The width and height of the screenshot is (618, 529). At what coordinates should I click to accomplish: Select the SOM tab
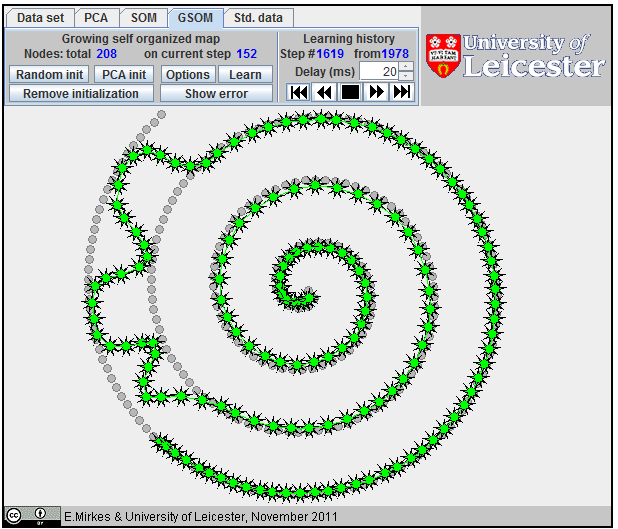coord(143,18)
